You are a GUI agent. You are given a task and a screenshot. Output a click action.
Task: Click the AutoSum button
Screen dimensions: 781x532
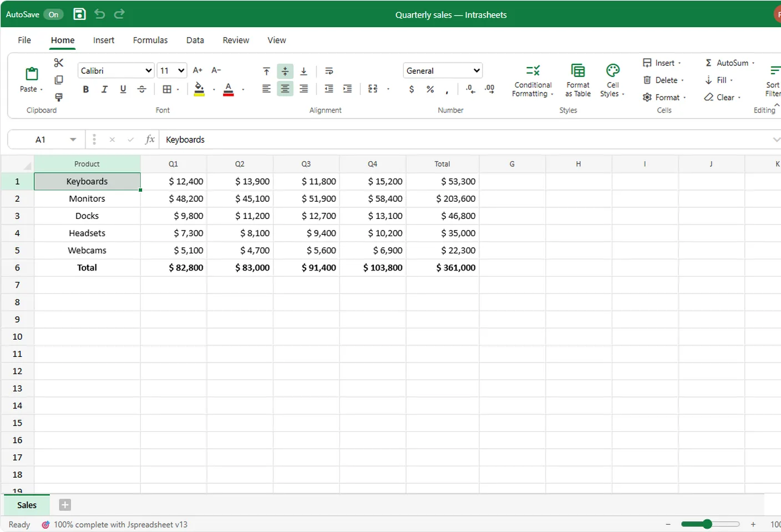click(x=730, y=63)
